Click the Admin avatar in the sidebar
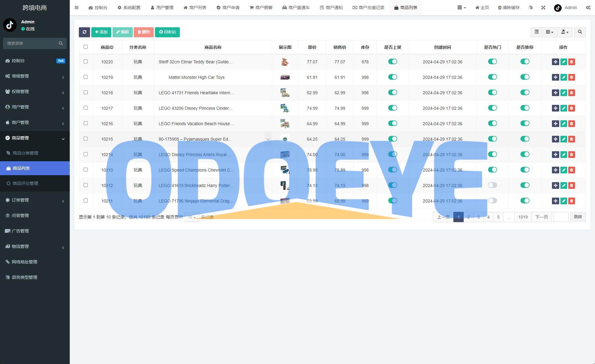595x364 pixels. click(10, 25)
